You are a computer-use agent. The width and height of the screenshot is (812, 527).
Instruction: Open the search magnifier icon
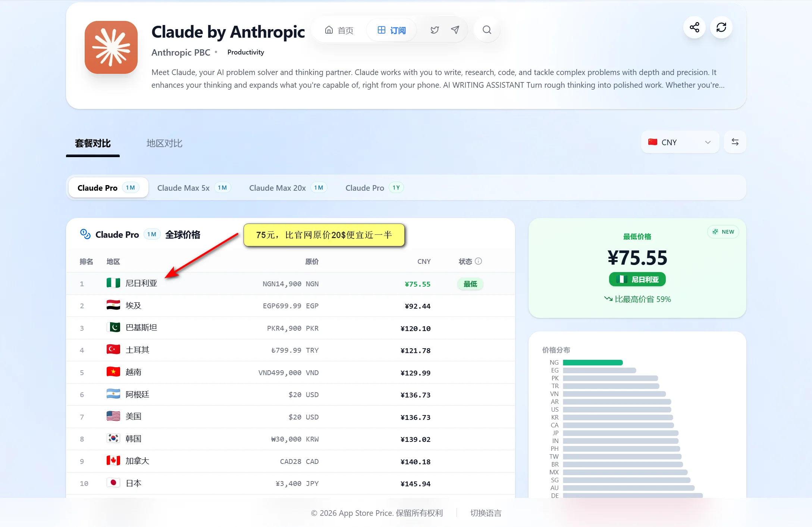(x=487, y=30)
